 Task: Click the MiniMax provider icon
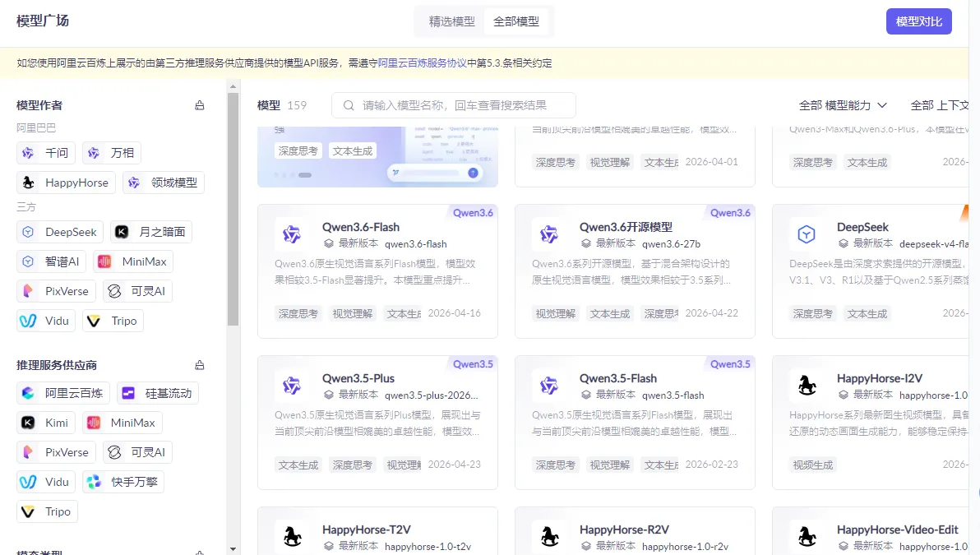click(94, 423)
